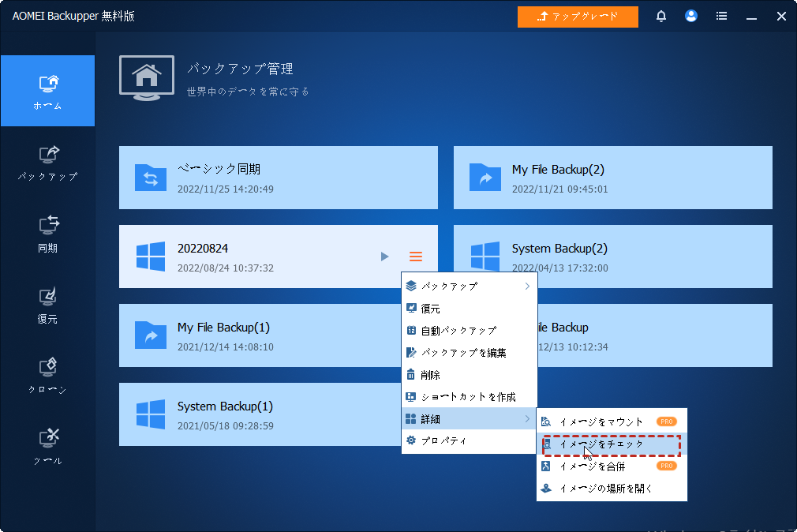Click the location icon beside イメージの場所を開く

click(x=546, y=489)
